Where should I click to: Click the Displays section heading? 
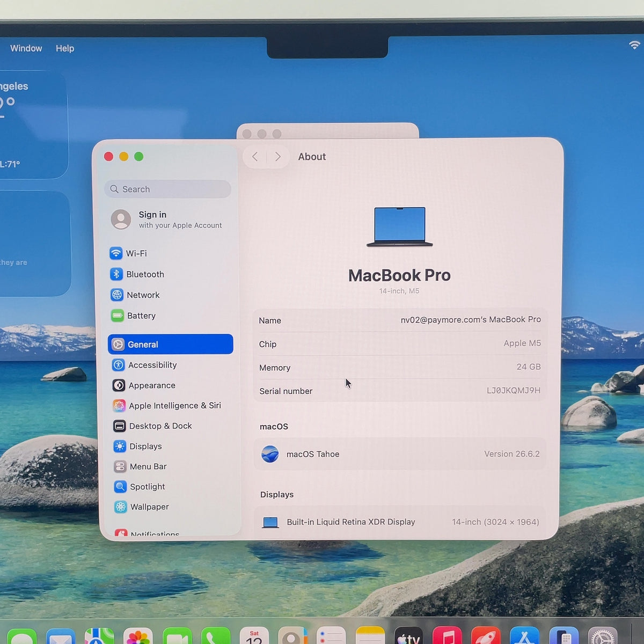click(x=277, y=495)
